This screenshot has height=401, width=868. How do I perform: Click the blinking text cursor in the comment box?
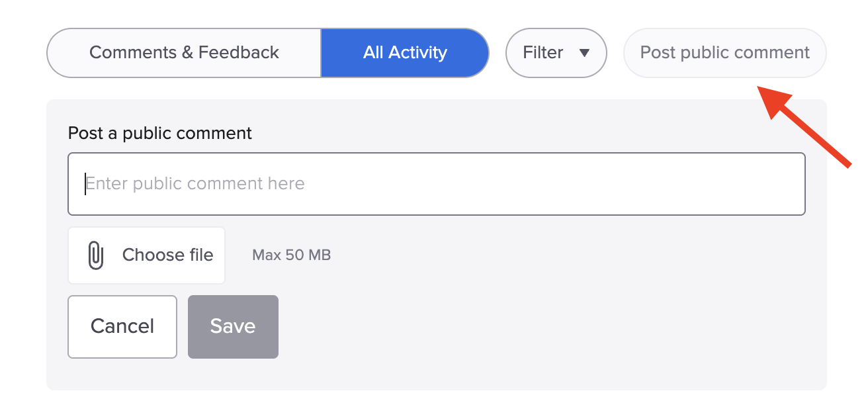[x=85, y=184]
